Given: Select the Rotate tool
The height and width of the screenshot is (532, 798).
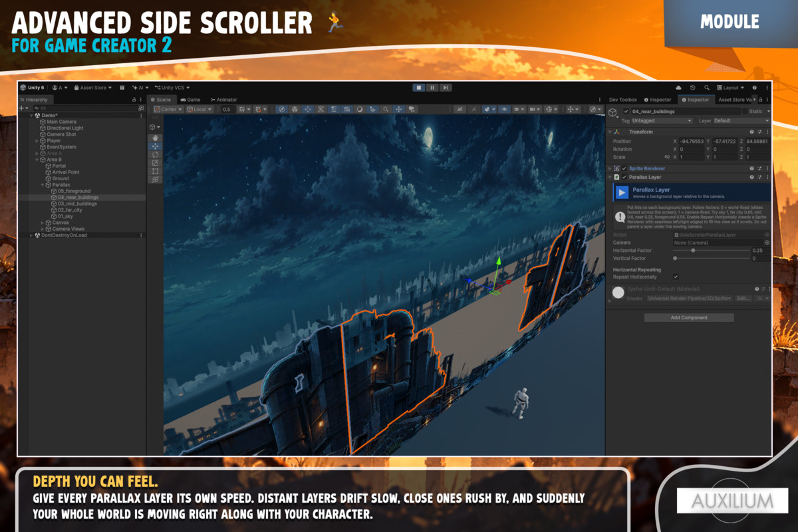Looking at the screenshot, I should click(x=156, y=154).
